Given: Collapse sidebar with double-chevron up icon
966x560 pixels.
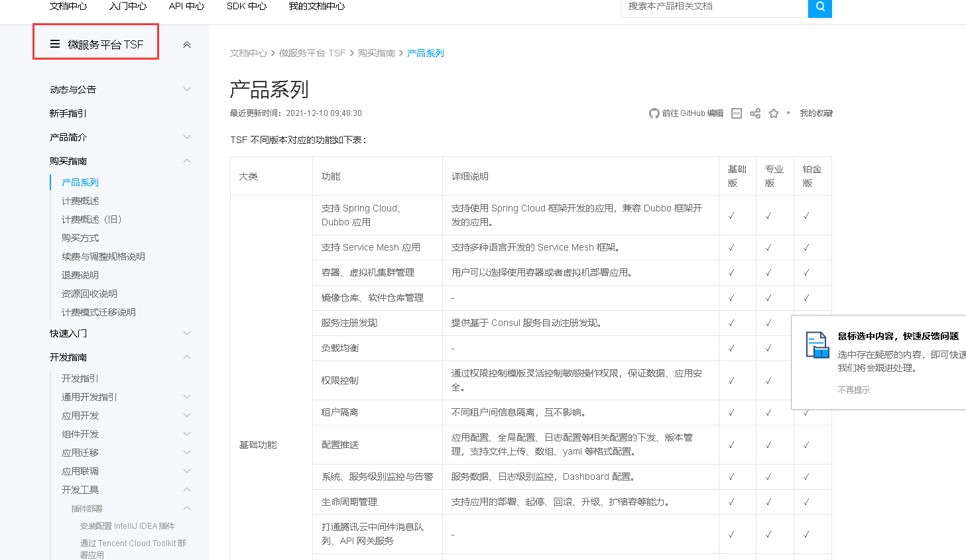Looking at the screenshot, I should 187,45.
